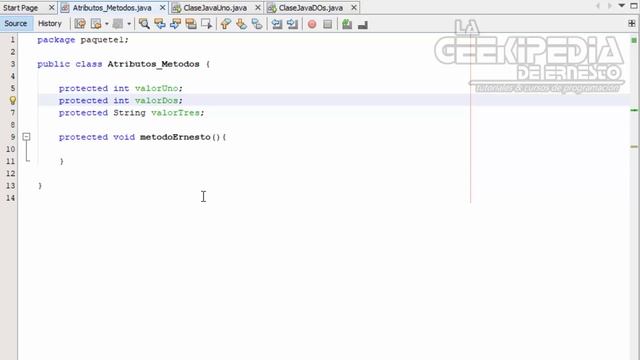Open the ClaseJavaDOs.java tab
The width and height of the screenshot is (640, 360).
tap(311, 8)
